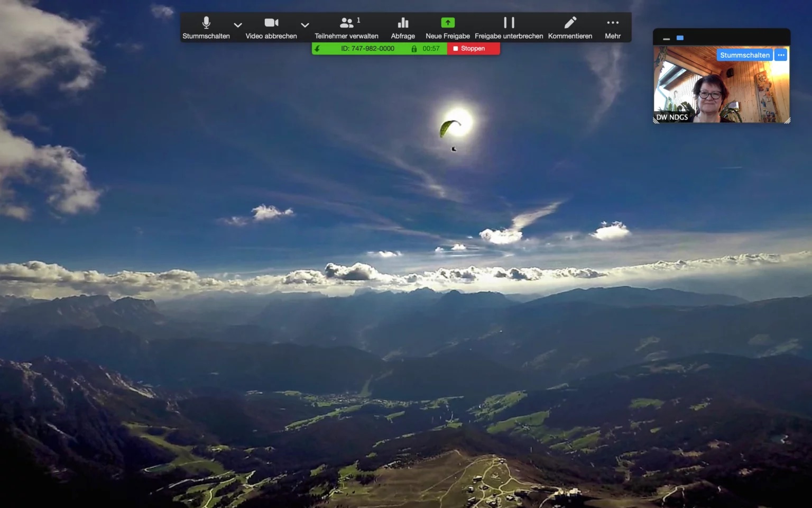Expand audio options chevron beside microphone
The image size is (812, 508).
coord(238,25)
